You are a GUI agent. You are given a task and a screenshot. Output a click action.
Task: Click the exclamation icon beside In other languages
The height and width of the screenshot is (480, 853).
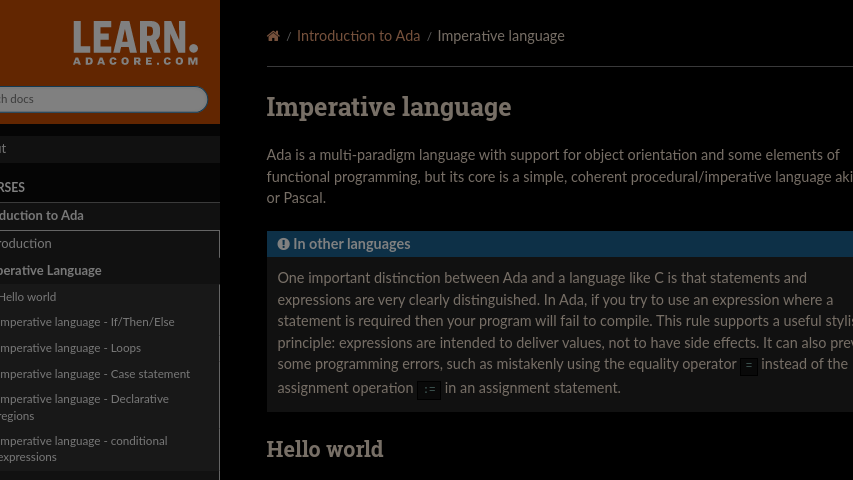pos(284,244)
